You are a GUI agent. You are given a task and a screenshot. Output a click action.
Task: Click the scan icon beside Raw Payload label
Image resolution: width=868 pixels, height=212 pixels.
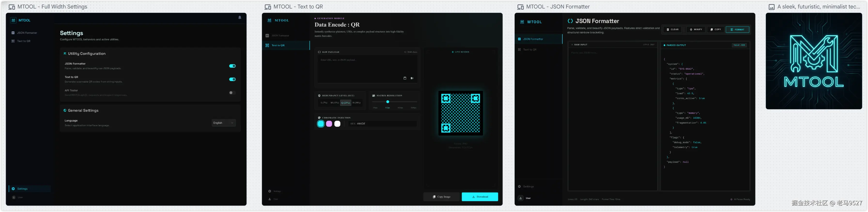[x=319, y=52]
